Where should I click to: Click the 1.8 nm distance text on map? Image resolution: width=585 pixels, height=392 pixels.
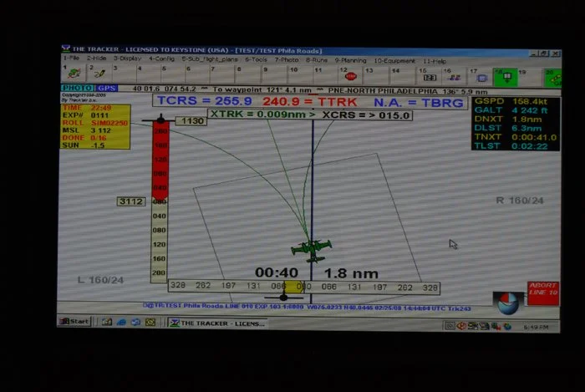tap(351, 274)
